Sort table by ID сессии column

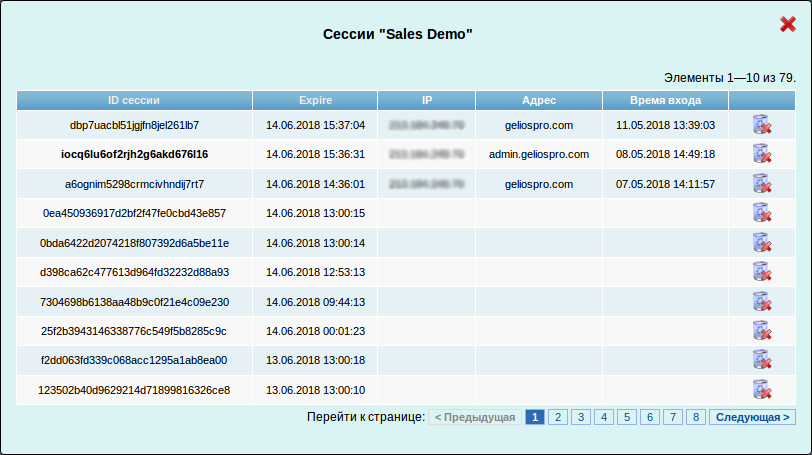tap(134, 100)
